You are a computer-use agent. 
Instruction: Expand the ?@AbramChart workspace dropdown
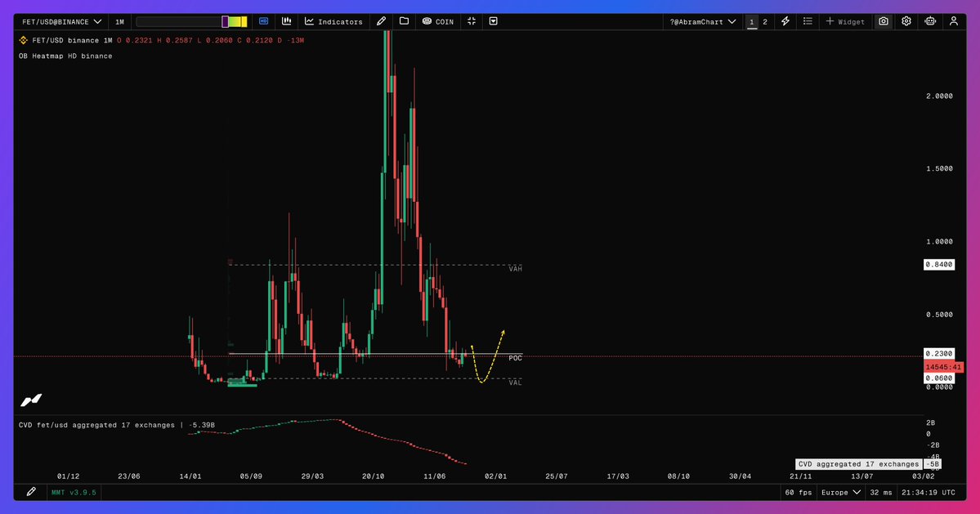click(702, 22)
